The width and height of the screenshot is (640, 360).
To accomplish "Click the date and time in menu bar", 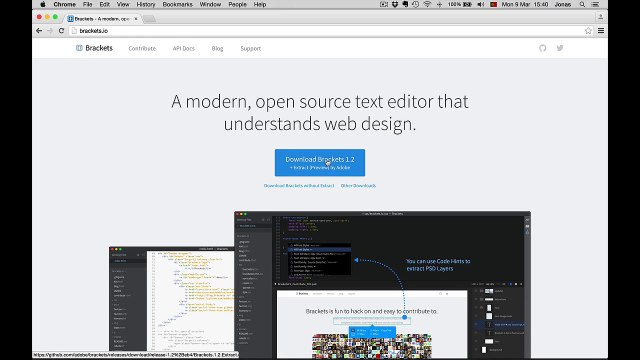I will [525, 4].
